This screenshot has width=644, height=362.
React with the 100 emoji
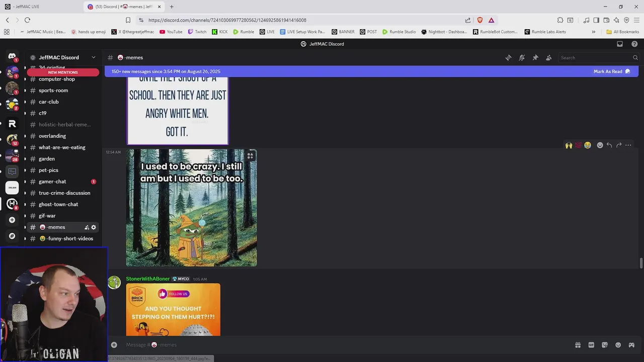pos(578,145)
